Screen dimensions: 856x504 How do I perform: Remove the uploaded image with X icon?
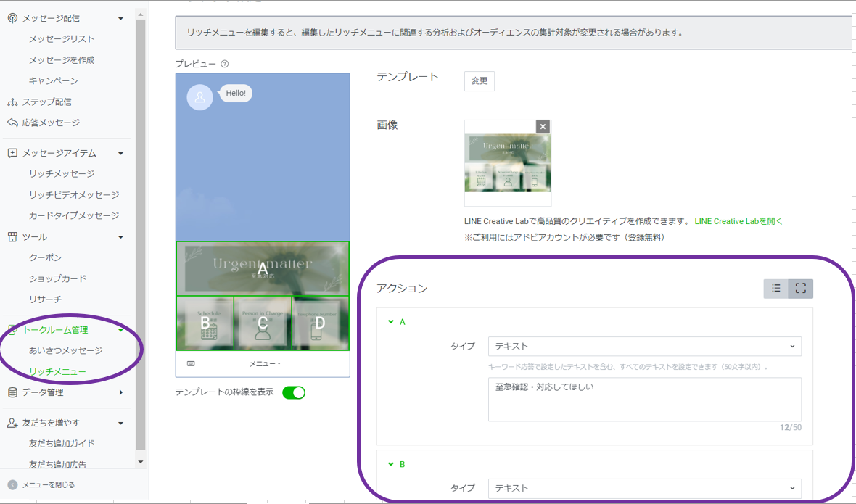(543, 127)
